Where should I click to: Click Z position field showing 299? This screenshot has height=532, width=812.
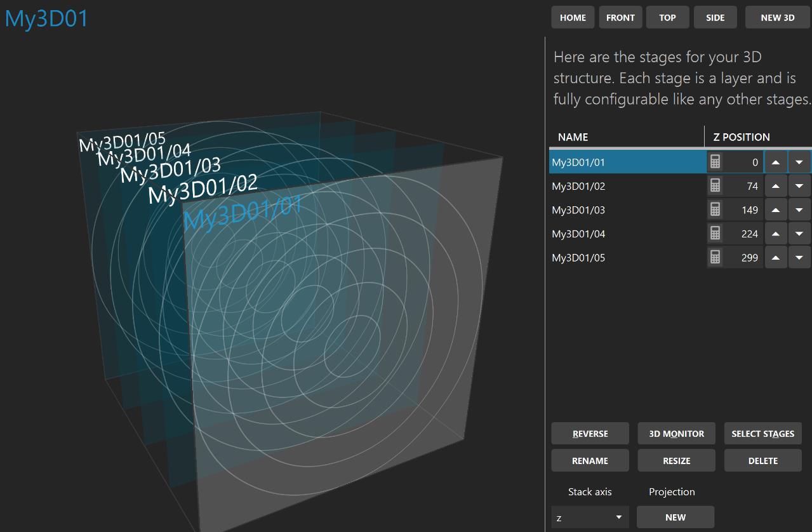point(743,258)
